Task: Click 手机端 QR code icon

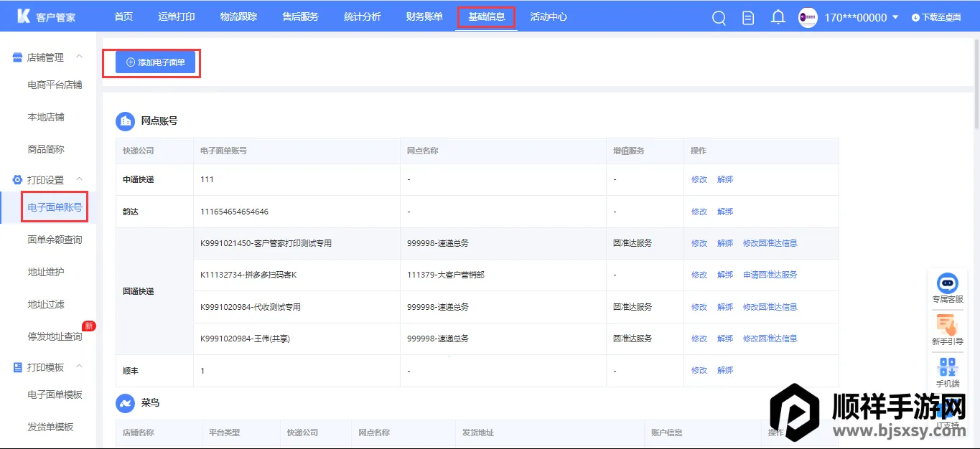Action: click(948, 368)
